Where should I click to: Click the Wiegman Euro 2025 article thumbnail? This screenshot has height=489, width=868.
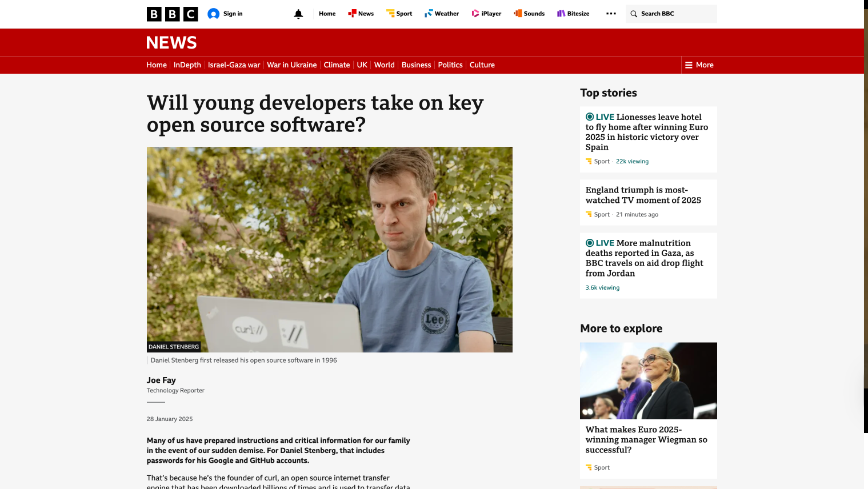(648, 380)
